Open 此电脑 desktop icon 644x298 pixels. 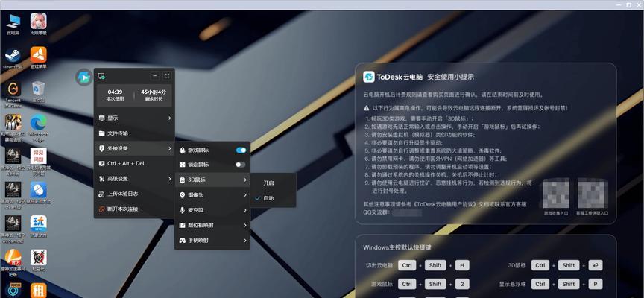(x=13, y=25)
